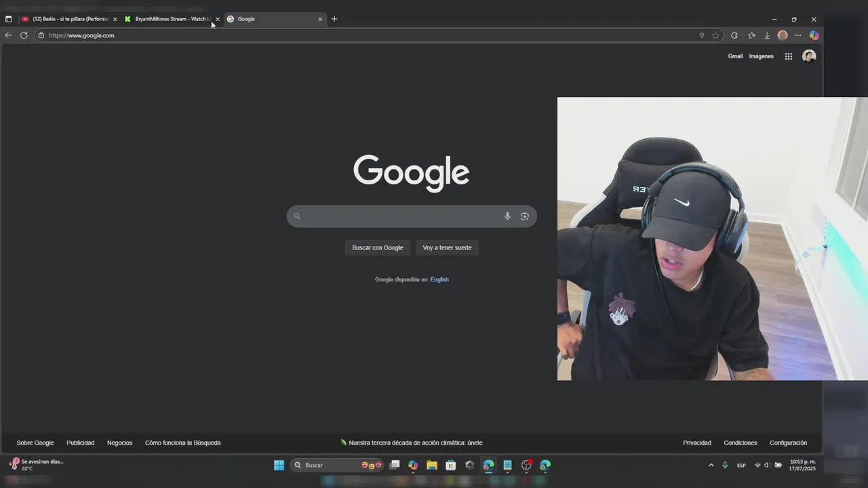Reload the Google page
Screen dimensions: 868x488
[24, 35]
